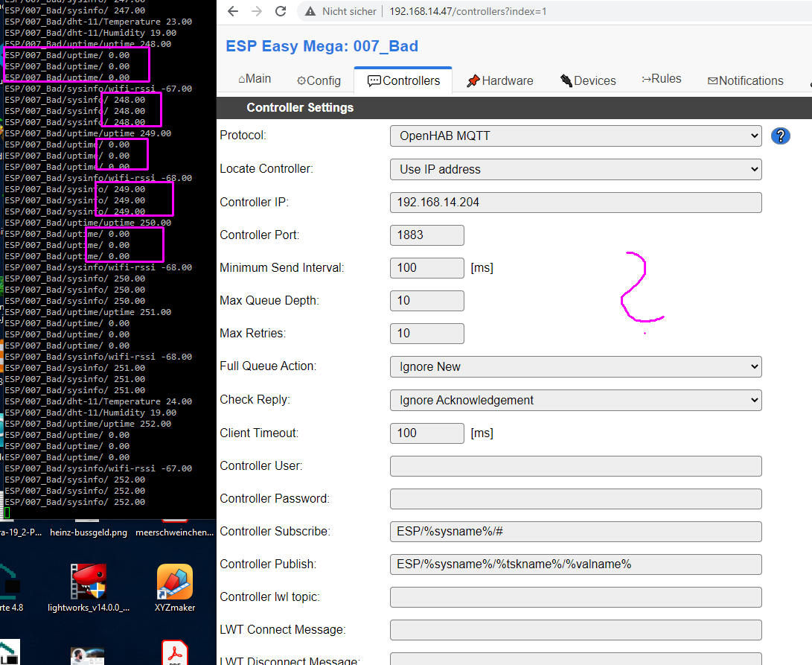Click the Controller Subscribe field
Image resolution: width=812 pixels, height=665 pixels.
pyautogui.click(x=575, y=532)
